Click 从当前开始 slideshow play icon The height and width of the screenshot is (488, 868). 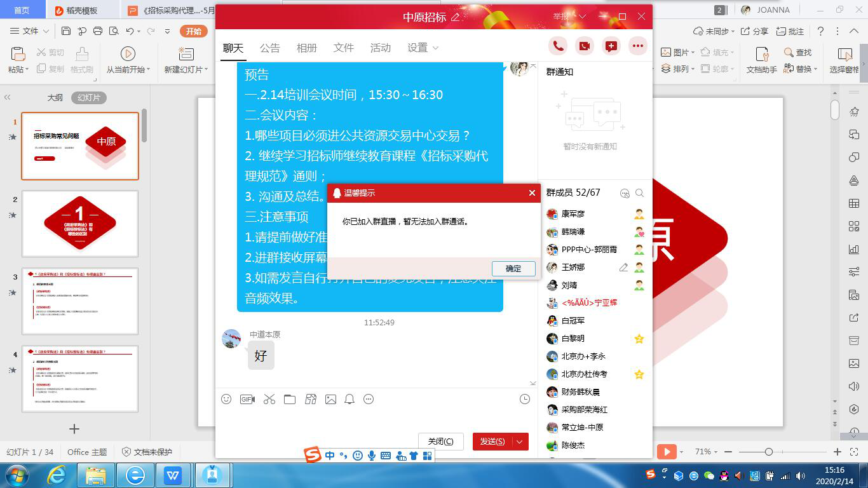click(128, 54)
